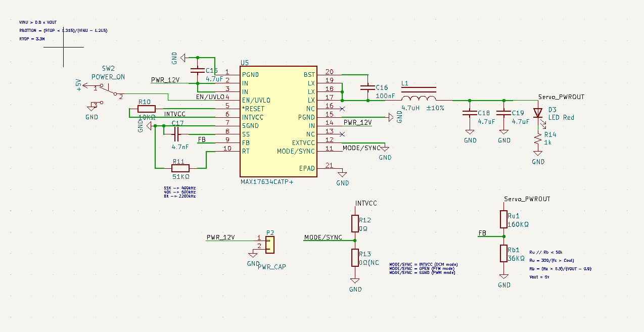Select resistor R10 10kΩ symbol
644x332 pixels.
point(146,109)
